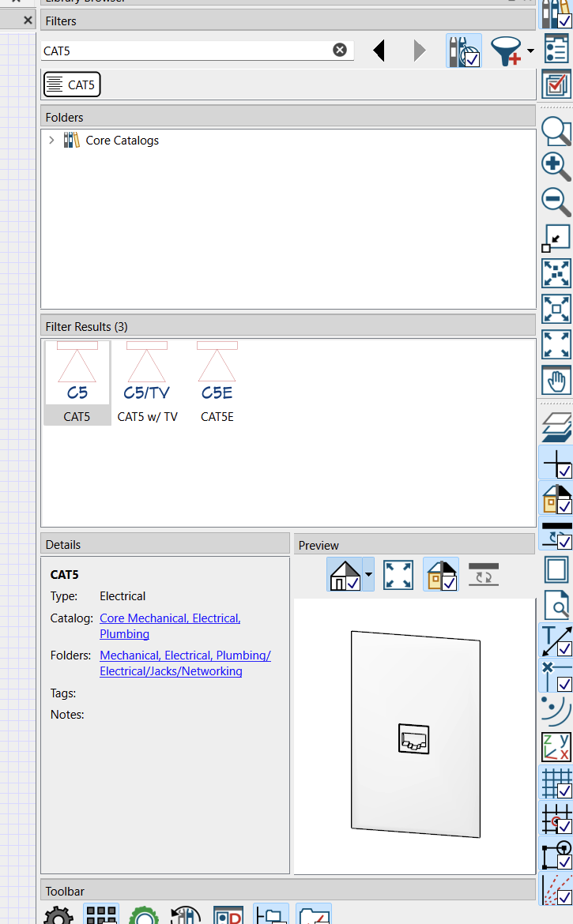Open the preview view type dropdown arrow
The image size is (573, 924).
coord(368,575)
